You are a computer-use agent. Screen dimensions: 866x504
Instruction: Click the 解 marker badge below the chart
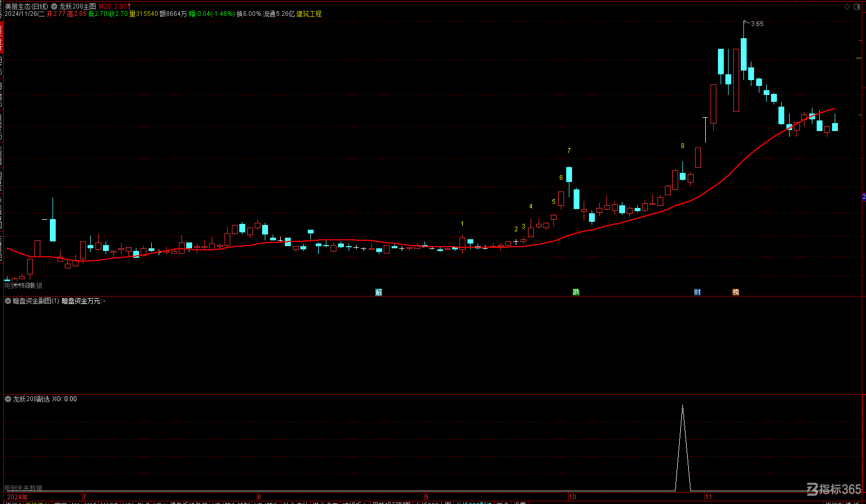(378, 292)
